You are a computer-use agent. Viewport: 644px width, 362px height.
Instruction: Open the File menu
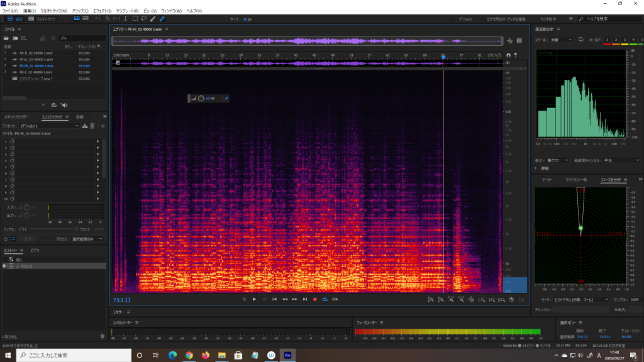pyautogui.click(x=10, y=11)
